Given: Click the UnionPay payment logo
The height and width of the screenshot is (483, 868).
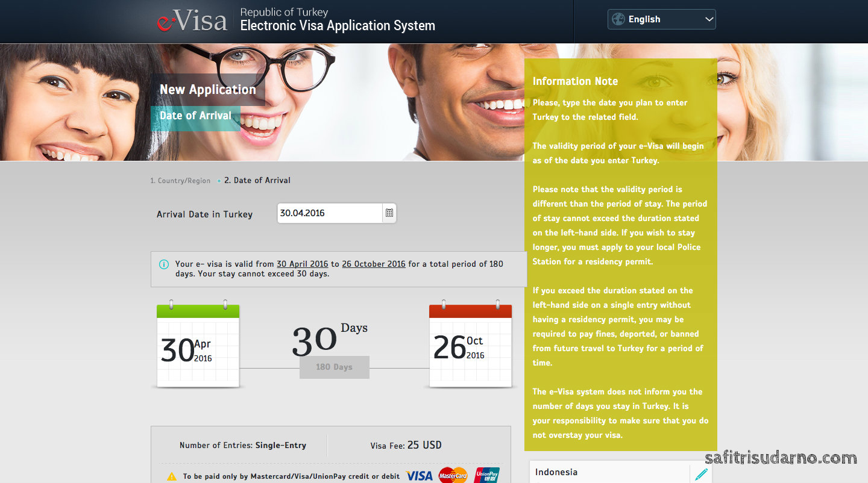Looking at the screenshot, I should pos(486,475).
